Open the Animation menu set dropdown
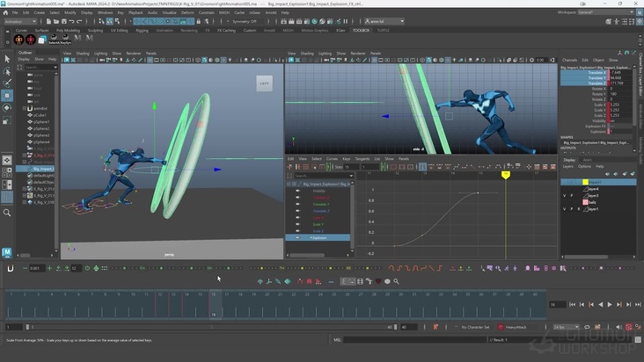Screen dimensions: 644x362 [x=20, y=21]
